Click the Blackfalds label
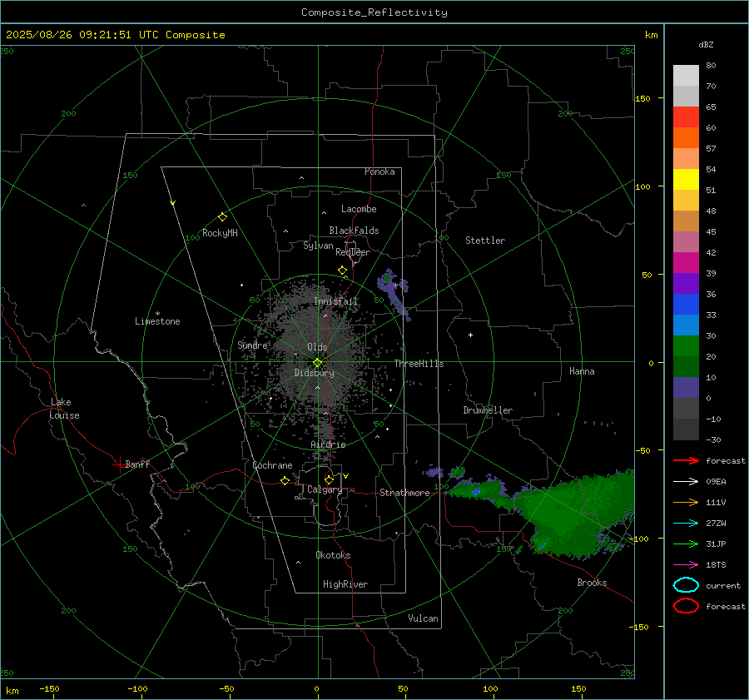The image size is (749, 700). [x=354, y=231]
